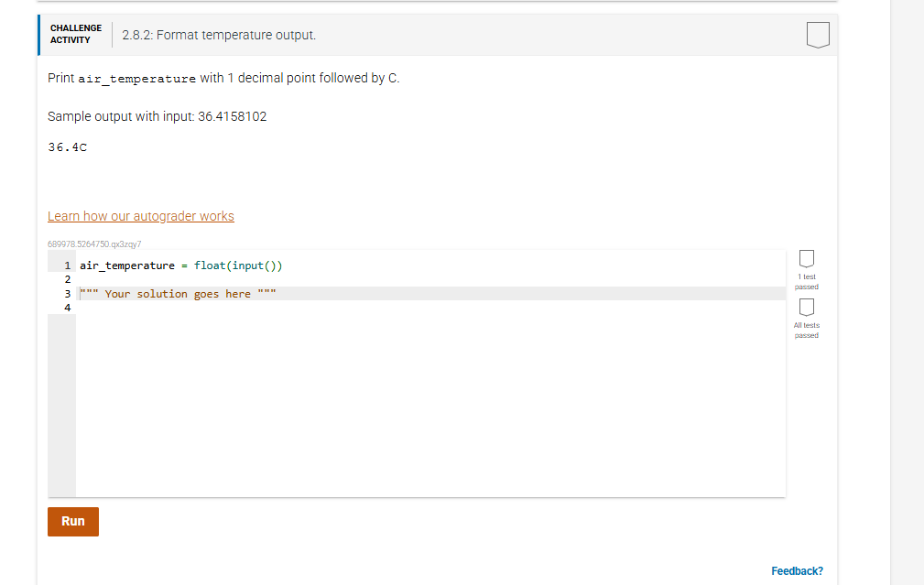924x585 pixels.
Task: Click the activity completion shield icon
Action: coord(816,35)
